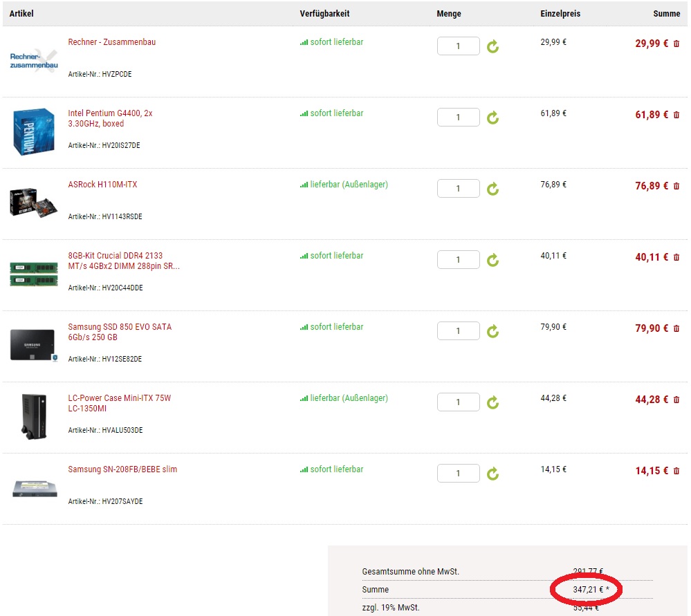Refresh quantity for ASRock H110M-ITX

(492, 189)
